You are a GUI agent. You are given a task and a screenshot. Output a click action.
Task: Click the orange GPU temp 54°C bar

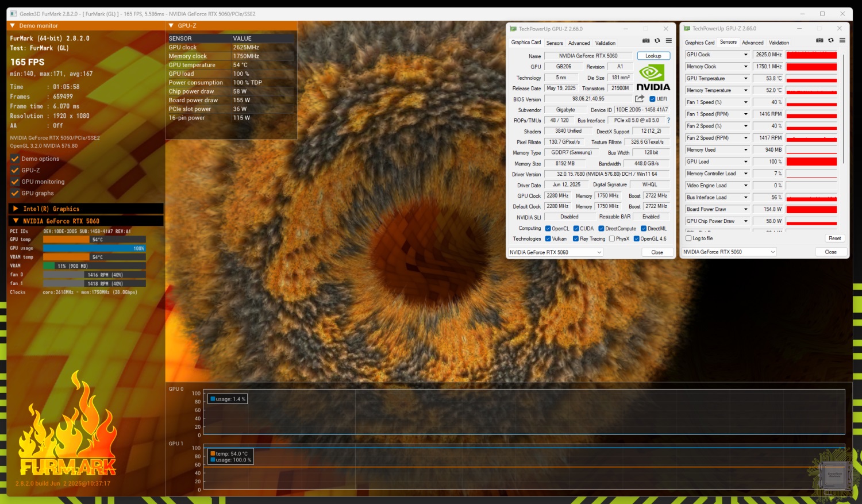(x=66, y=240)
